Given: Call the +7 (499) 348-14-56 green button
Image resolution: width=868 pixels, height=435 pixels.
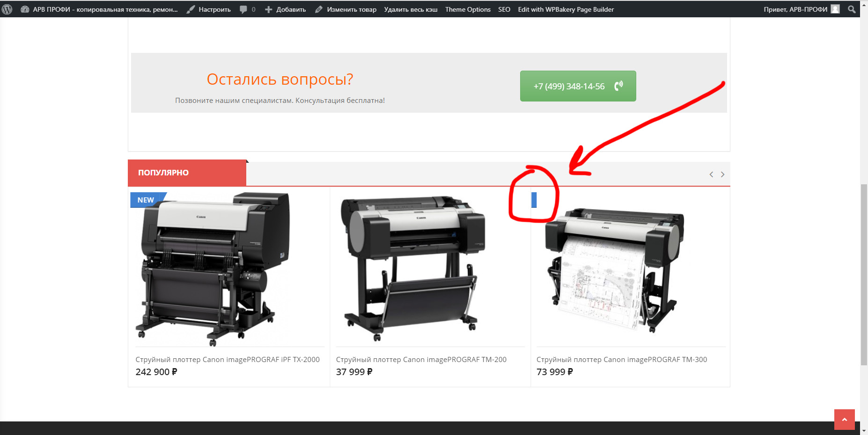Looking at the screenshot, I should pyautogui.click(x=578, y=86).
